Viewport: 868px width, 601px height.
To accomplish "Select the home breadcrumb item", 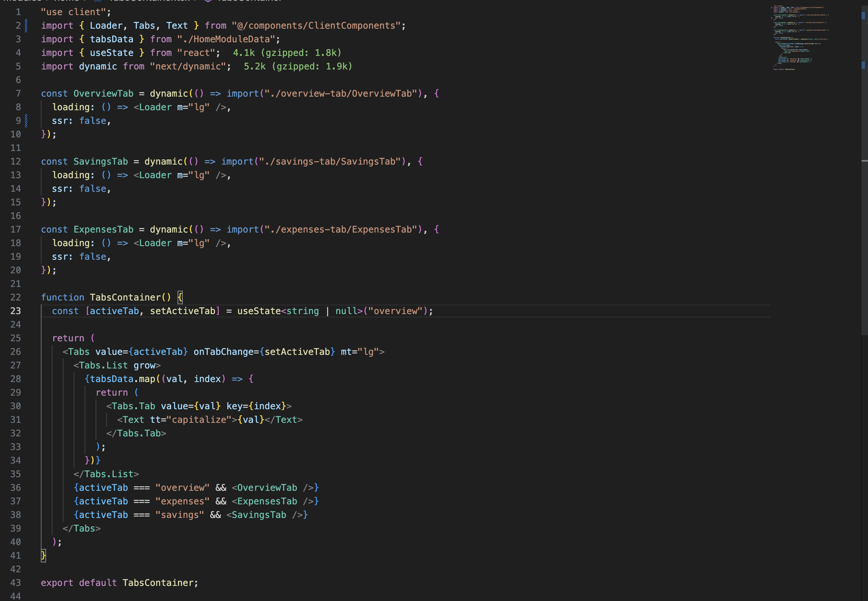I will pos(66,1).
